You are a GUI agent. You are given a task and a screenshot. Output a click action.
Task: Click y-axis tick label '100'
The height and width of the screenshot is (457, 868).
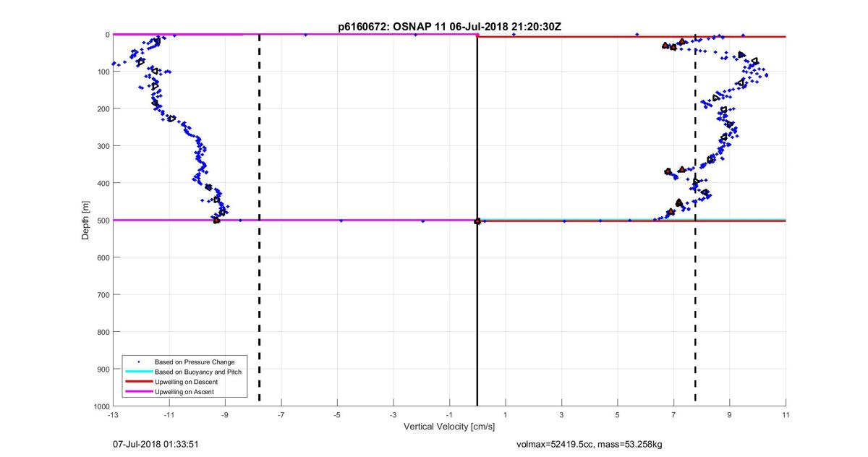[104, 72]
